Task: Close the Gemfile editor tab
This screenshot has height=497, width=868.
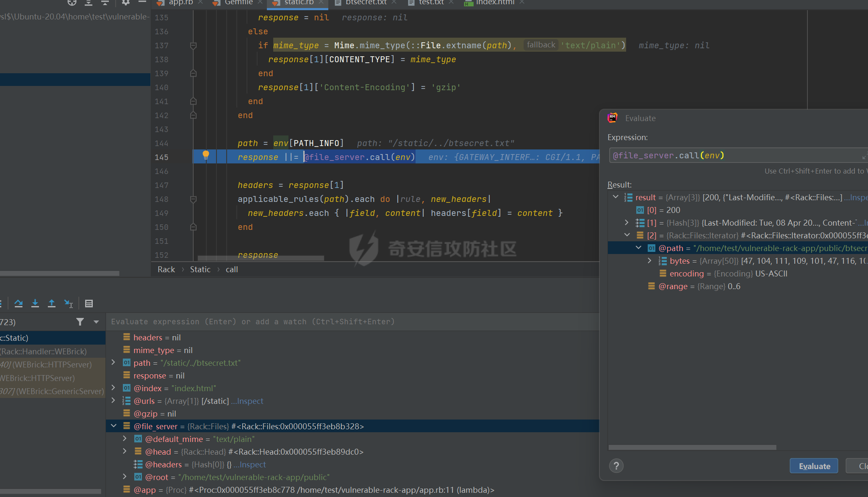Action: pos(260,3)
